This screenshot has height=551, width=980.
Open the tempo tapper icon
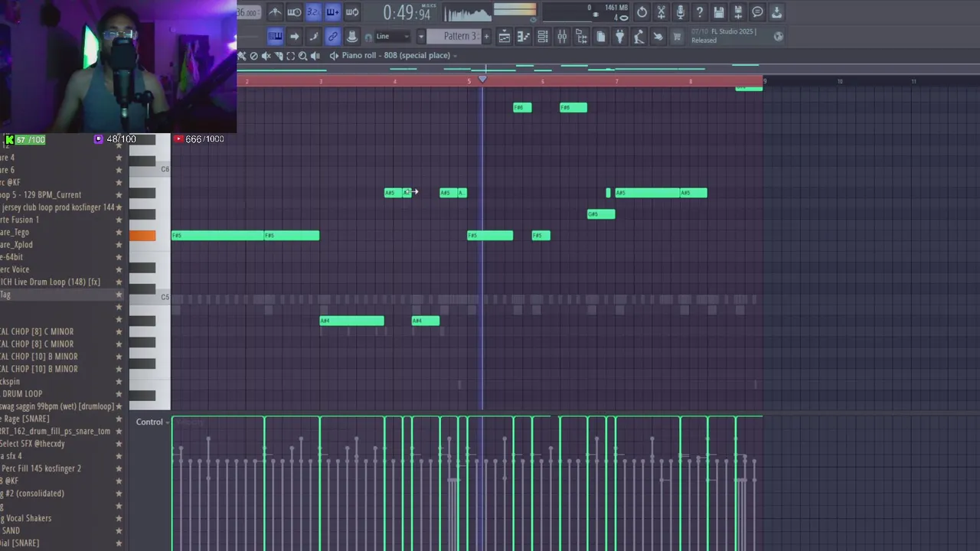(x=639, y=36)
